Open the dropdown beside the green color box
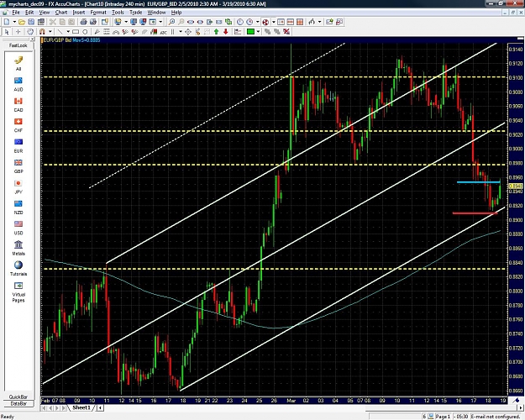Image resolution: width=525 pixels, height=420 pixels. coord(258,32)
